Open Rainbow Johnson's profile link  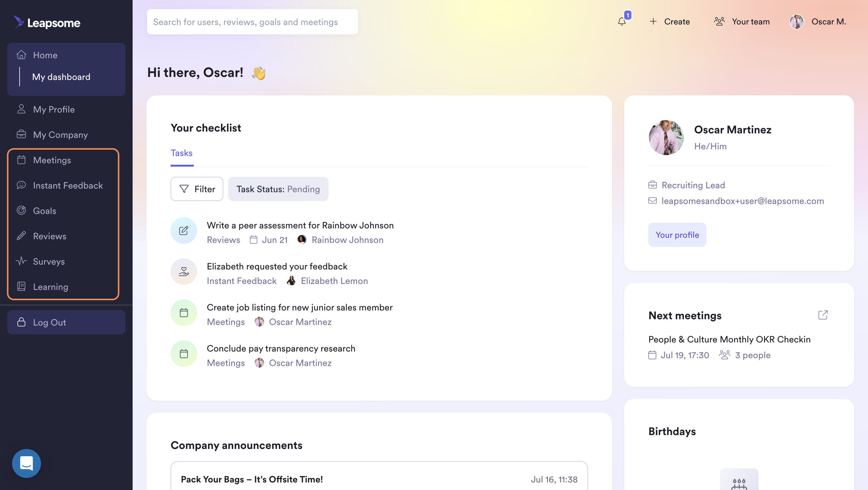[347, 240]
